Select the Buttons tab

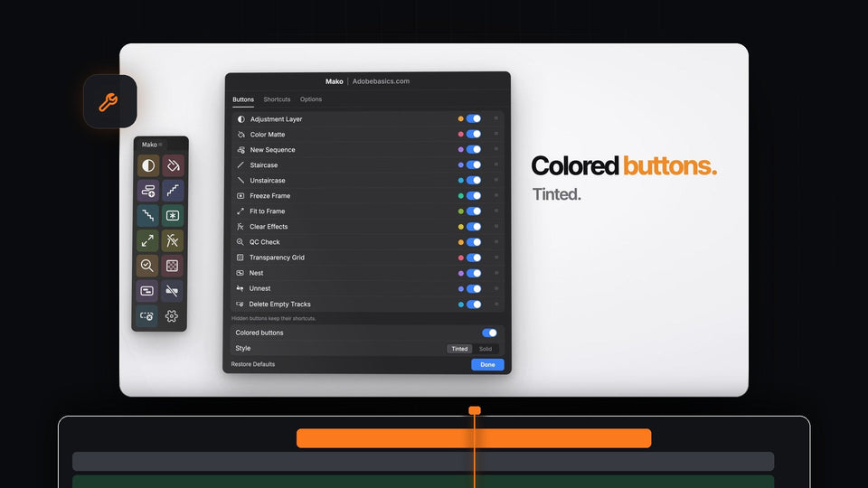[x=243, y=99]
